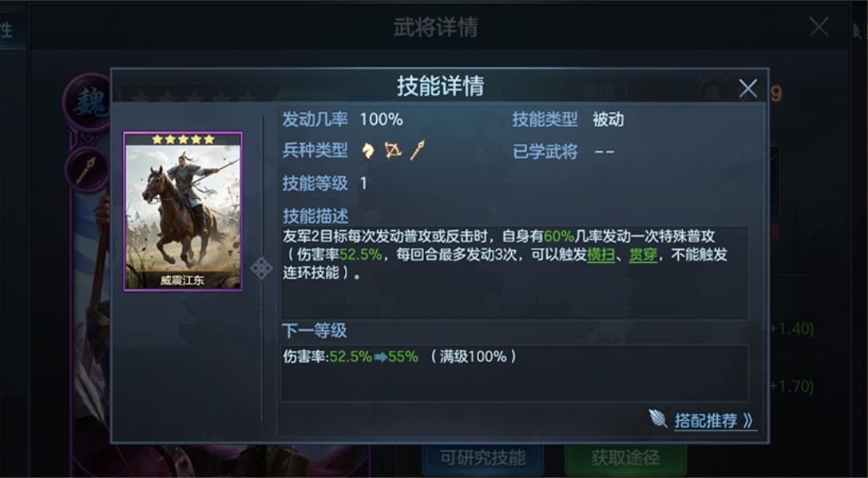
Task: Expand the 搭配推荐 double chevron arrow
Action: [748, 421]
